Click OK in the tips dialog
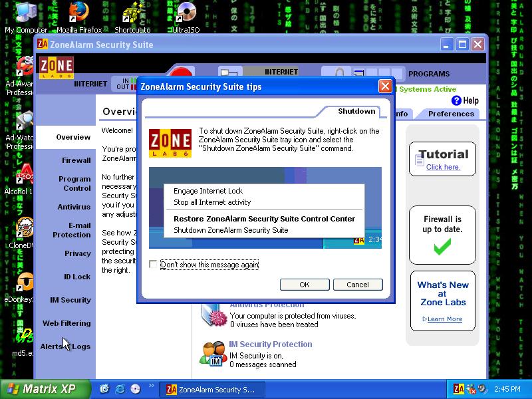This screenshot has width=532, height=399. (x=305, y=285)
